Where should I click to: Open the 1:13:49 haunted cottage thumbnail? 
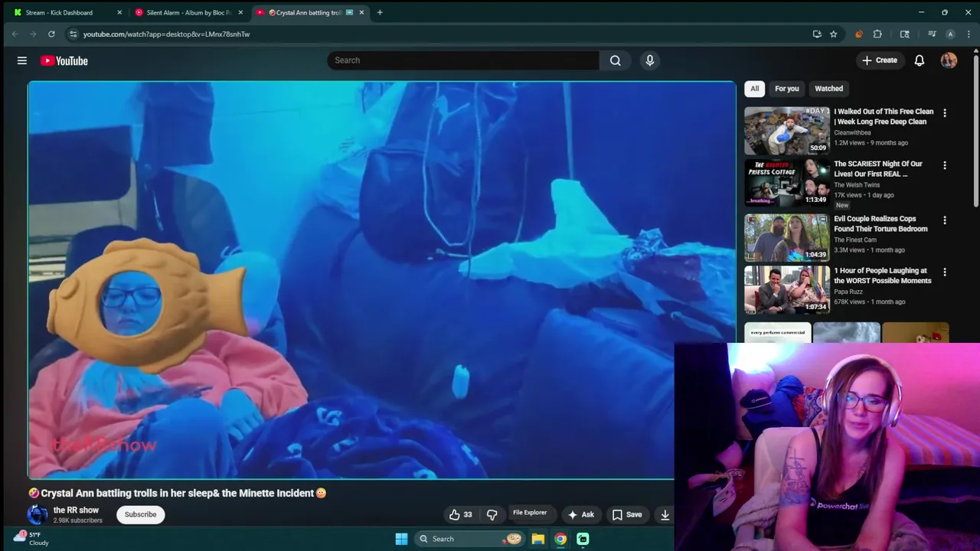pos(787,183)
